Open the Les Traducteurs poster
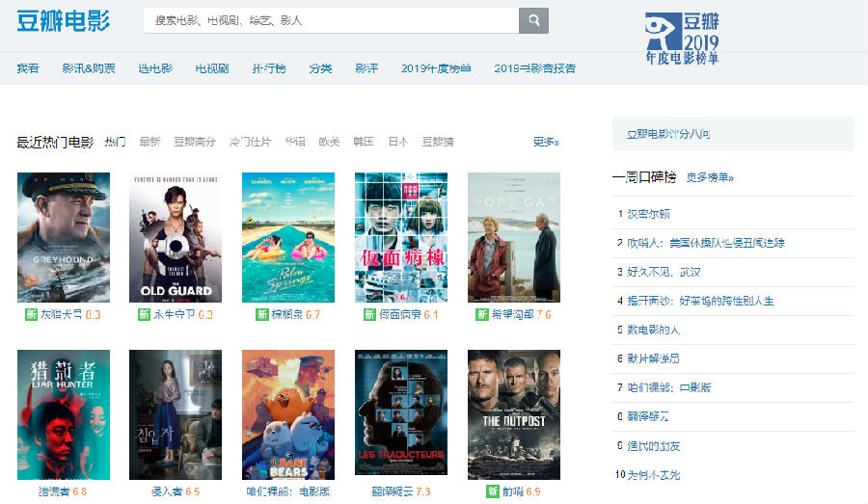The width and height of the screenshot is (868, 504). 401,412
